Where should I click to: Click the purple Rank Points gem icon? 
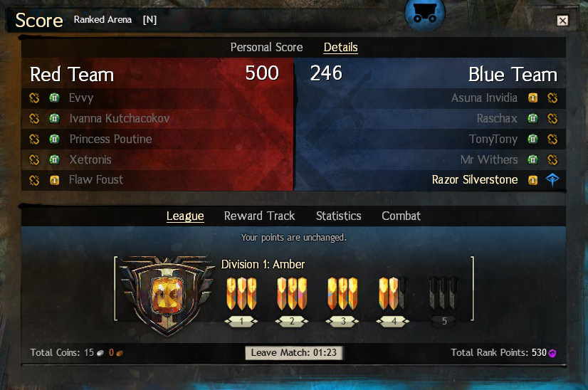tap(552, 353)
